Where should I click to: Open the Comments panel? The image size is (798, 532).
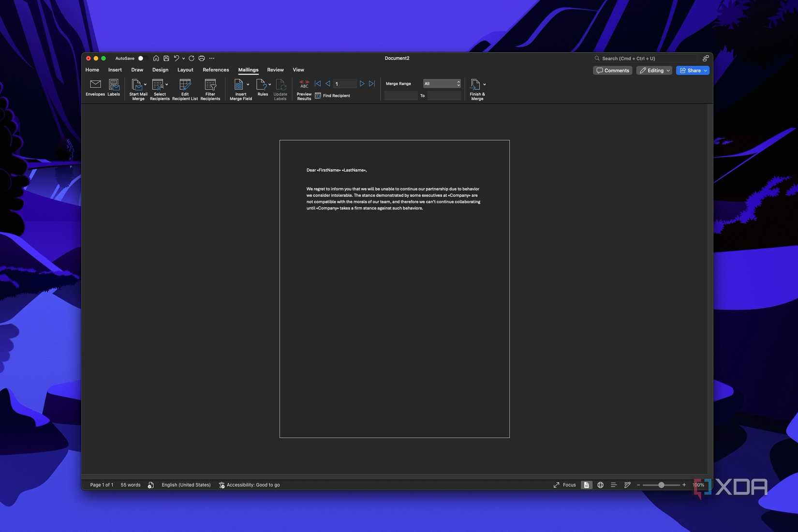tap(612, 70)
